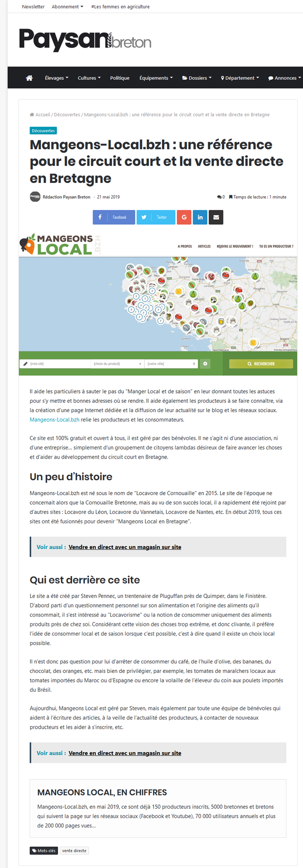Click the teal Découvertes category badge
Image resolution: width=303 pixels, height=868 pixels.
[x=43, y=131]
